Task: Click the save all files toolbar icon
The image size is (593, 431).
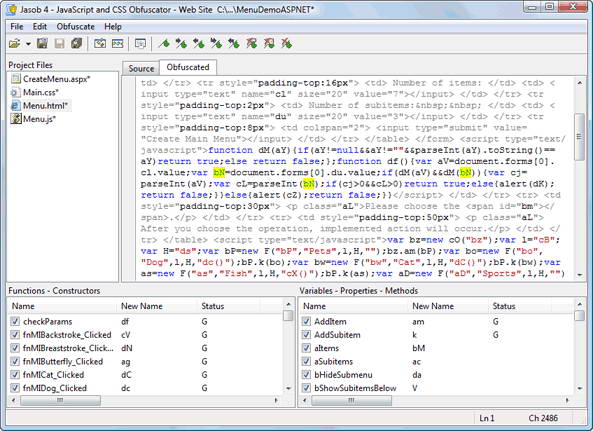Action: click(76, 44)
